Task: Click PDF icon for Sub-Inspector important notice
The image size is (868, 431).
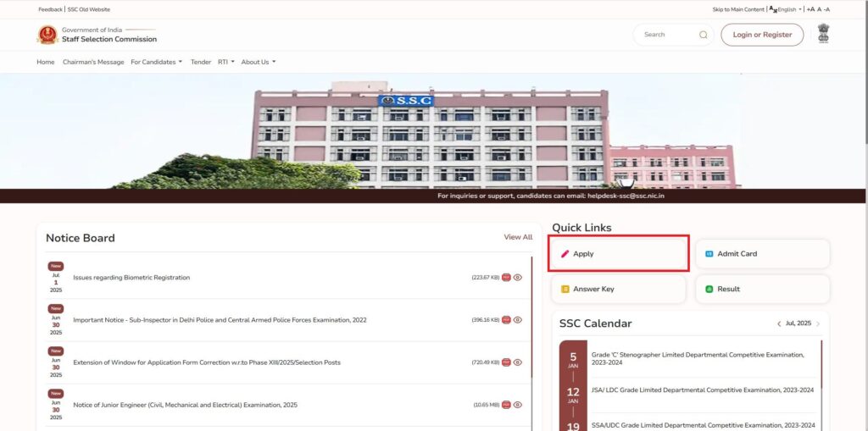Action: coord(506,319)
